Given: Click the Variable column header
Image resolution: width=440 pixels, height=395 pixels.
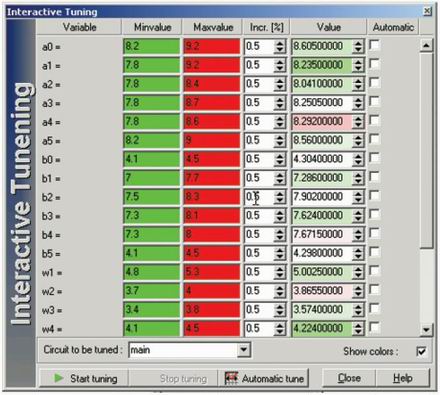Looking at the screenshot, I should [x=79, y=27].
